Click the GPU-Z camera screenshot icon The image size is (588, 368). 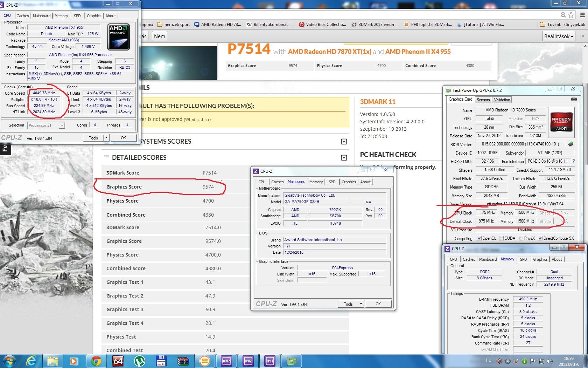click(574, 100)
